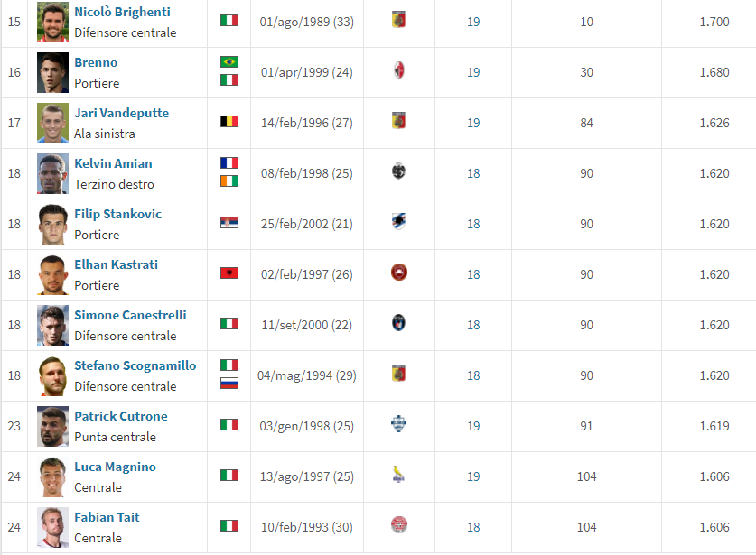Open the Stefano Scognamillo name link

click(135, 365)
